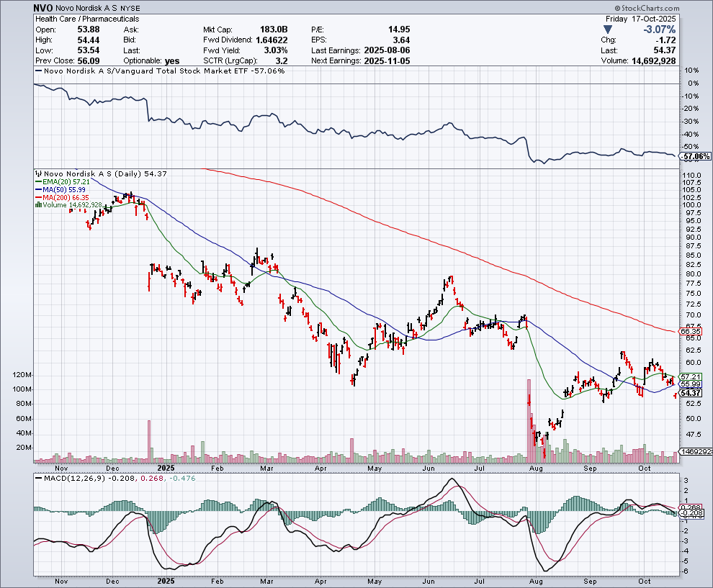Click the 54.37 last price tag on price axis

click(x=691, y=393)
